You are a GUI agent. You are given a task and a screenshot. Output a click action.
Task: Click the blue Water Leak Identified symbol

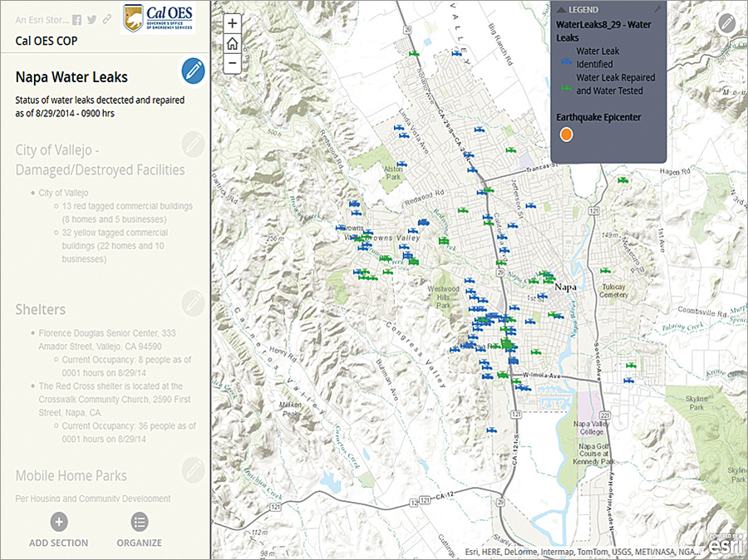[x=566, y=61]
